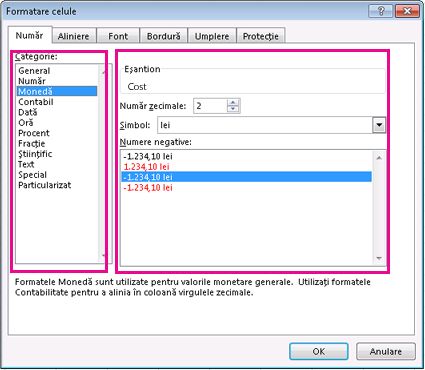The height and width of the screenshot is (370, 425).
Task: Click category list scroll up arrow
Action: [104, 71]
